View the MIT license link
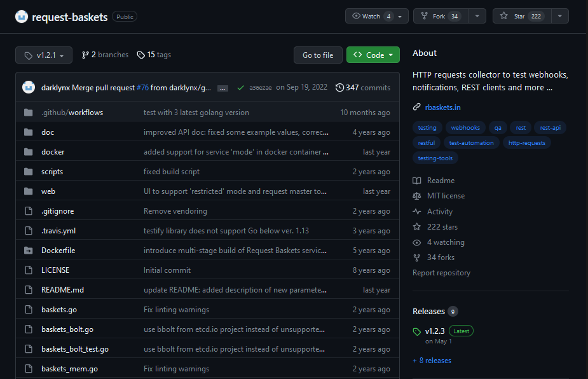Image resolution: width=588 pixels, height=379 pixels. [x=439, y=196]
